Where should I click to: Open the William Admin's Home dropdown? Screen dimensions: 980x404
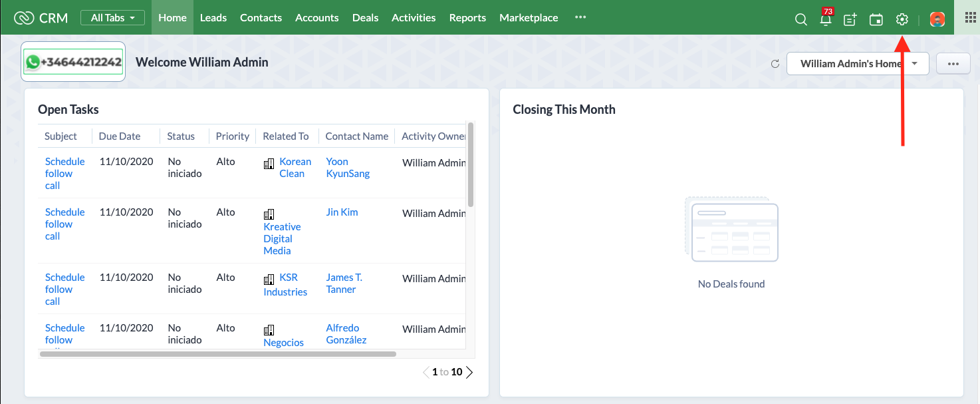tap(858, 64)
